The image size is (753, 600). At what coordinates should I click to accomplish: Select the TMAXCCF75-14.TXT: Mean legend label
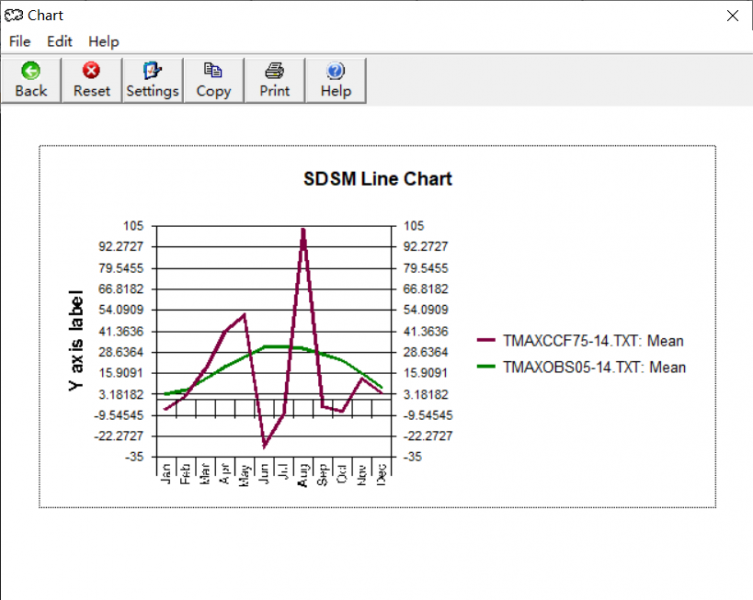593,341
